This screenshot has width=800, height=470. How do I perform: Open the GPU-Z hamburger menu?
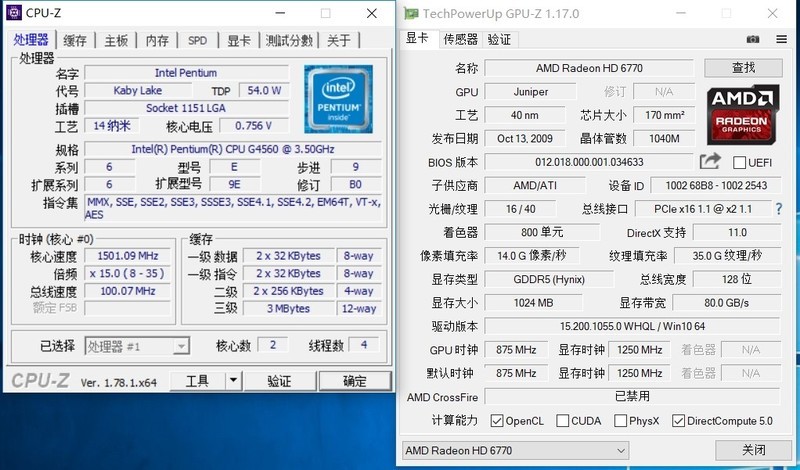pos(781,39)
